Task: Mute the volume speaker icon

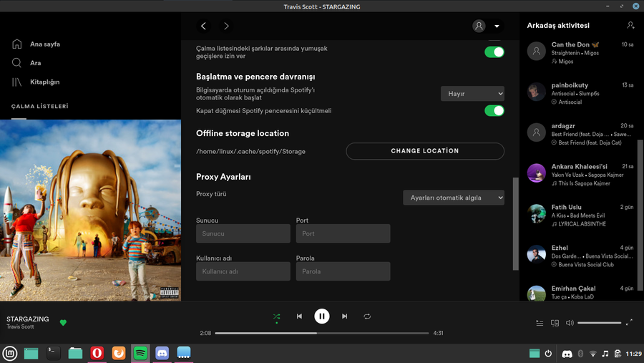Action: (570, 323)
